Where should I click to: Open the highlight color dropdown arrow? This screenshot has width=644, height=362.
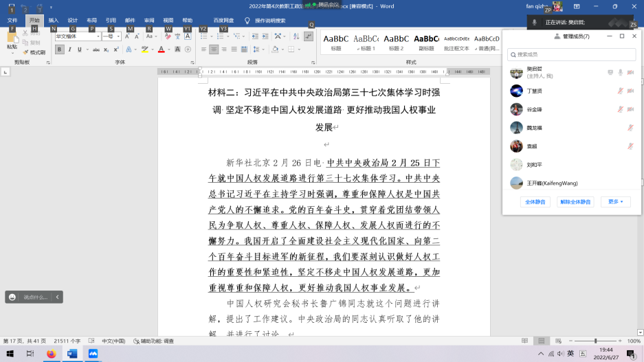coord(153,49)
